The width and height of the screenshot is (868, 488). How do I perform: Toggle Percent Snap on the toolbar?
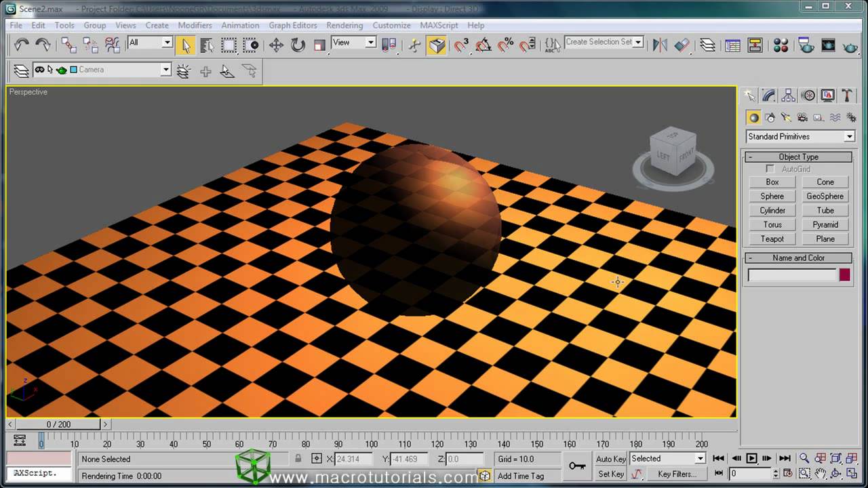pos(506,45)
